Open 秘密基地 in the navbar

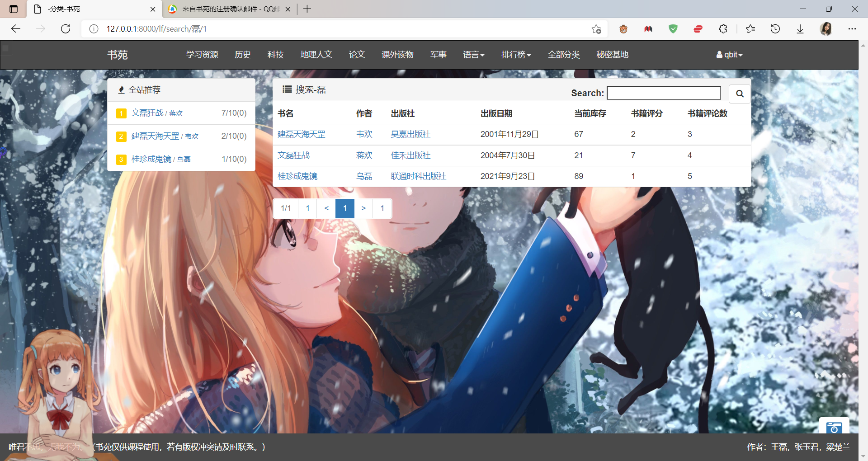pyautogui.click(x=613, y=55)
